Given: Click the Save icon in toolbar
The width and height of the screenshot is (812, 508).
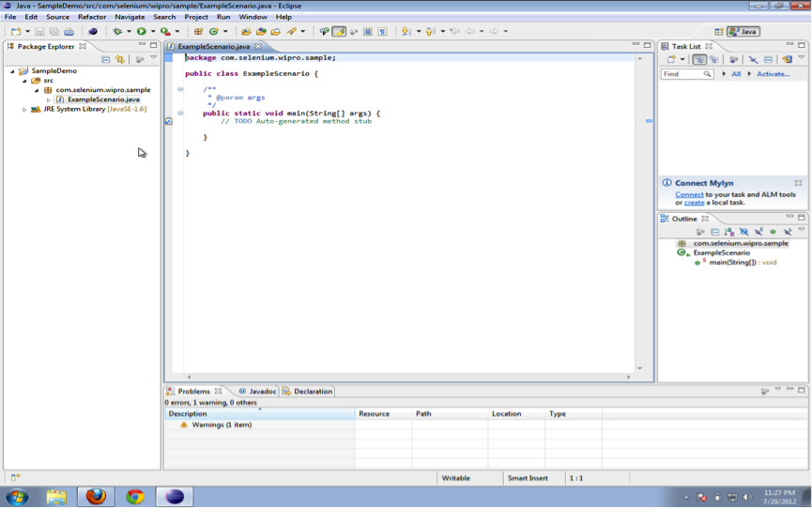Looking at the screenshot, I should (x=39, y=32).
